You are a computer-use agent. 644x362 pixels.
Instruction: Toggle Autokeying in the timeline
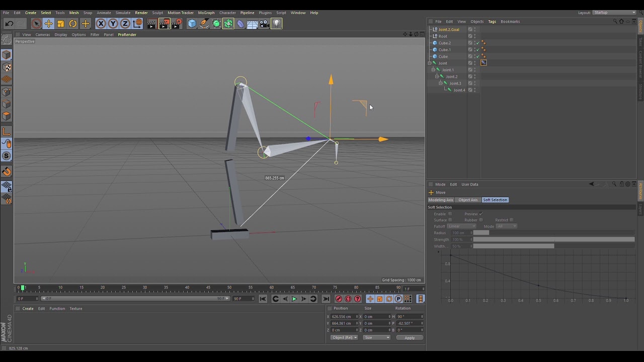pos(348,299)
